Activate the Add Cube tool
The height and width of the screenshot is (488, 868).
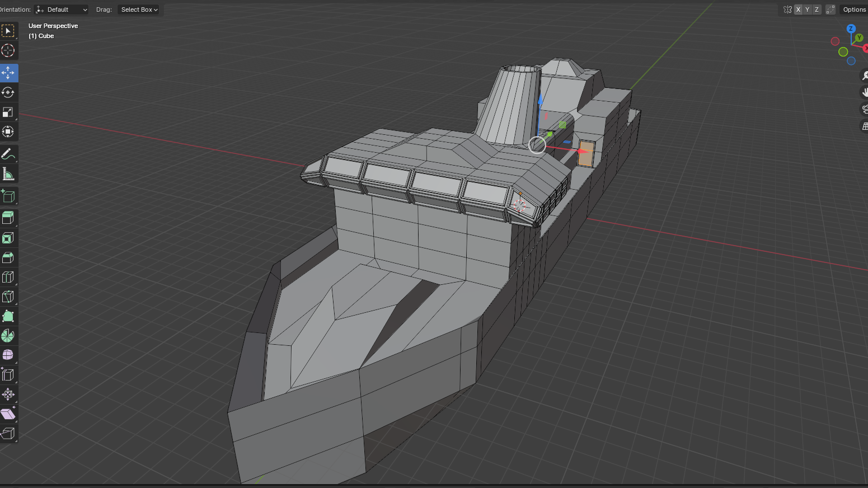(8, 196)
